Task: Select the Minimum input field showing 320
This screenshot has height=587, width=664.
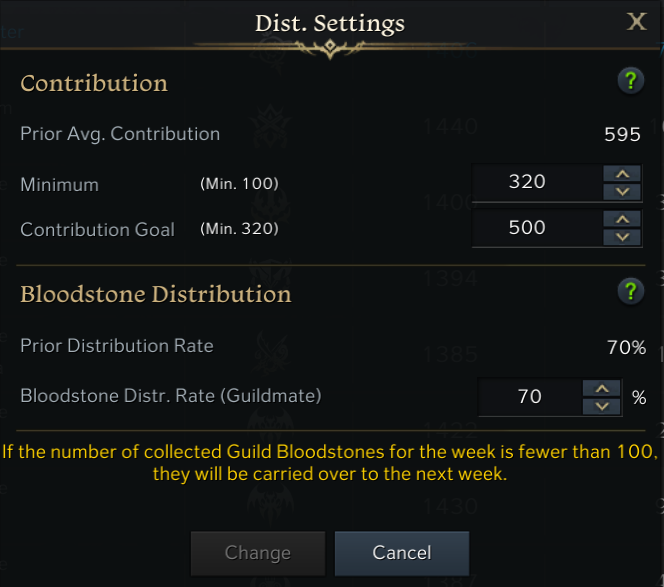Action: (537, 183)
